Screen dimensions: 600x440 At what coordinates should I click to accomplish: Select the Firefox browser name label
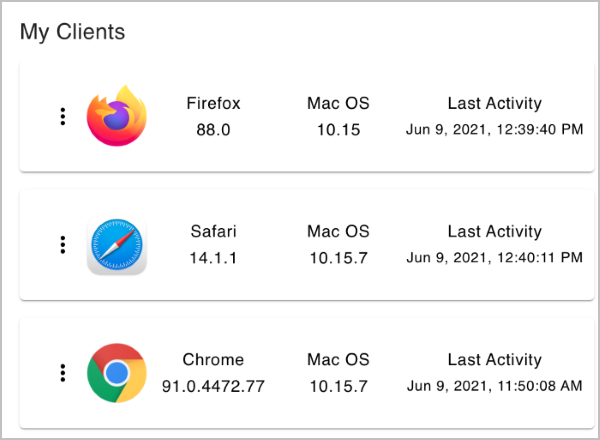213,103
